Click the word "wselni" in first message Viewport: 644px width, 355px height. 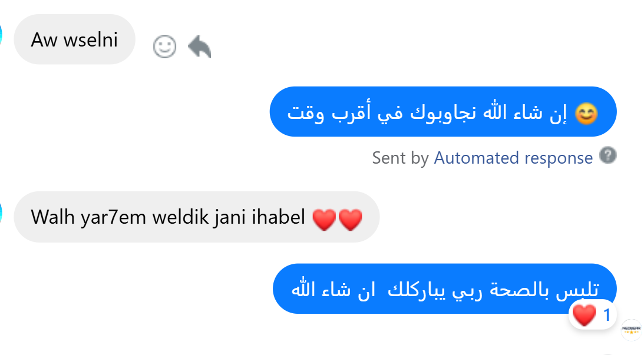[x=91, y=40]
